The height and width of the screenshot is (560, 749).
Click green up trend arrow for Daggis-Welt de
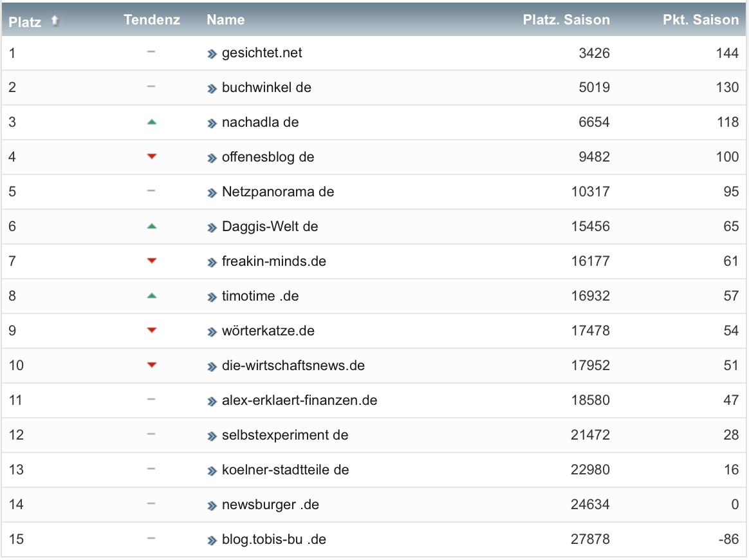coord(151,226)
